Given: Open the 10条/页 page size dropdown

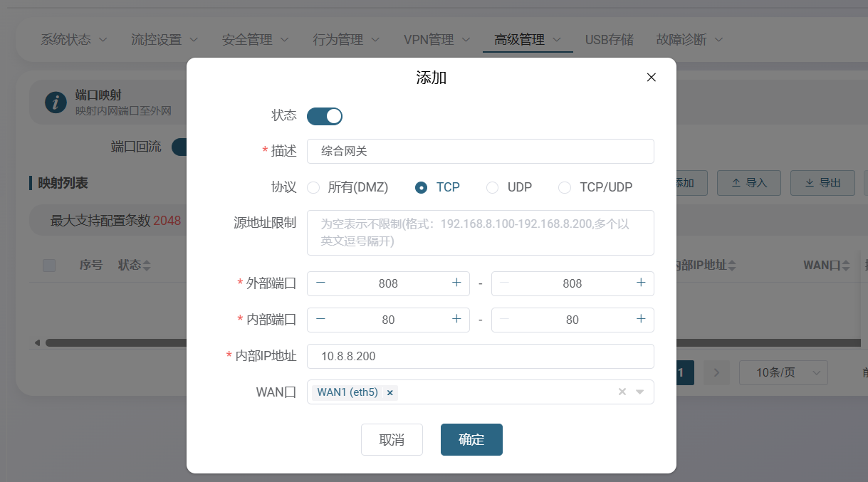Looking at the screenshot, I should pos(783,372).
